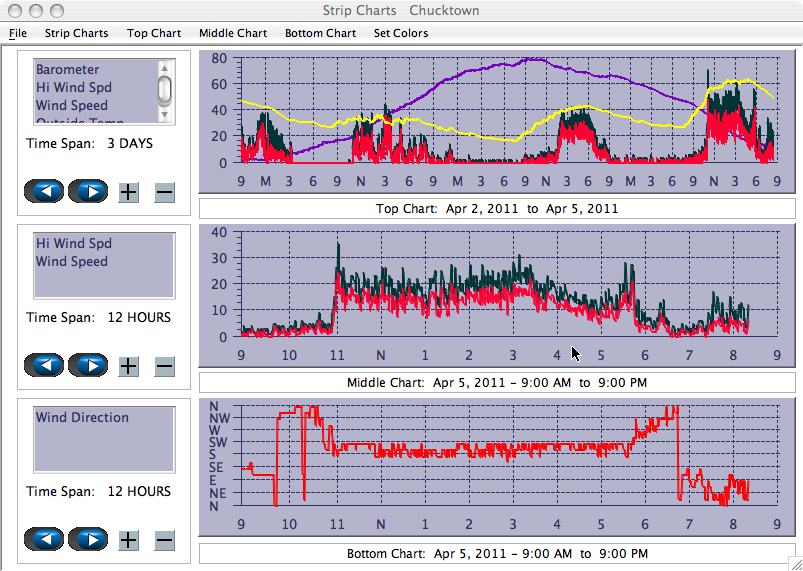
Task: Select Wind Direction in bottom chart list
Action: [x=82, y=418]
